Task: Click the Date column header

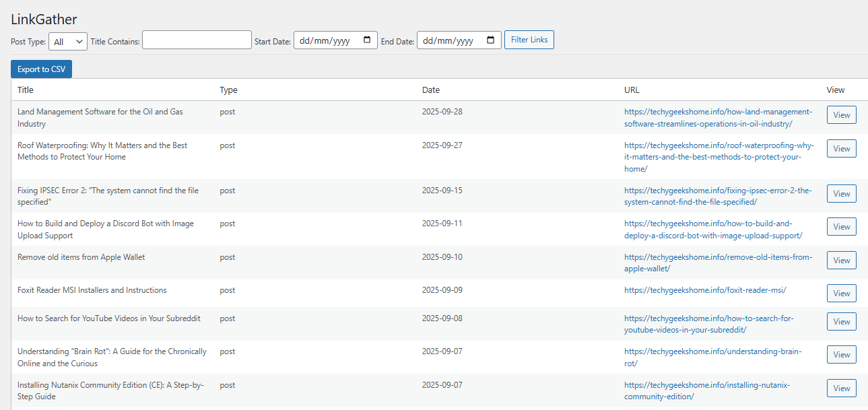Action: 431,90
